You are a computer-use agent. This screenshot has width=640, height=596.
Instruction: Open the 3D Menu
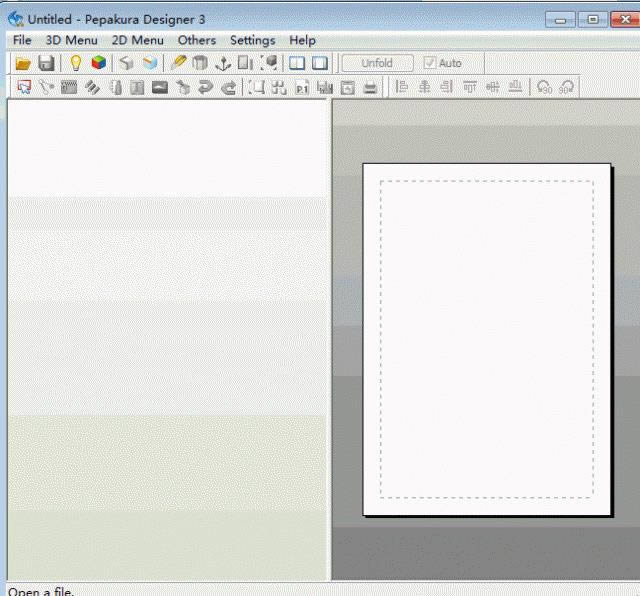[71, 40]
